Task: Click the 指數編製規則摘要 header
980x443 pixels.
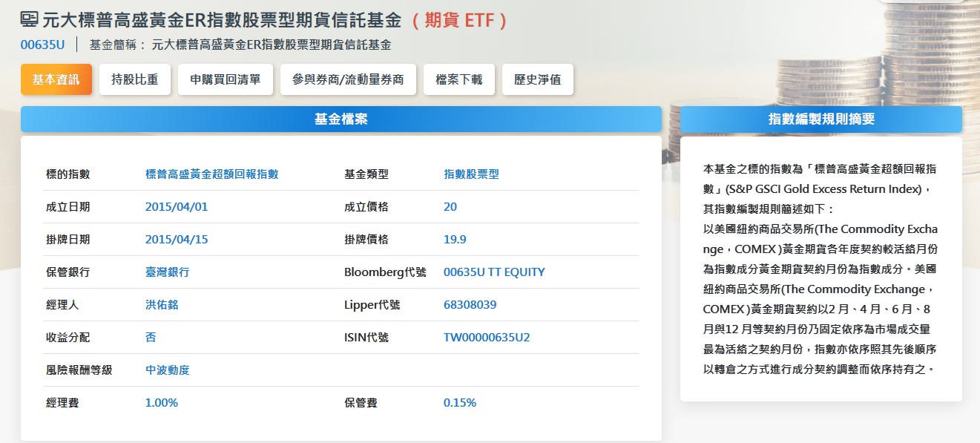Action: pyautogui.click(x=821, y=119)
